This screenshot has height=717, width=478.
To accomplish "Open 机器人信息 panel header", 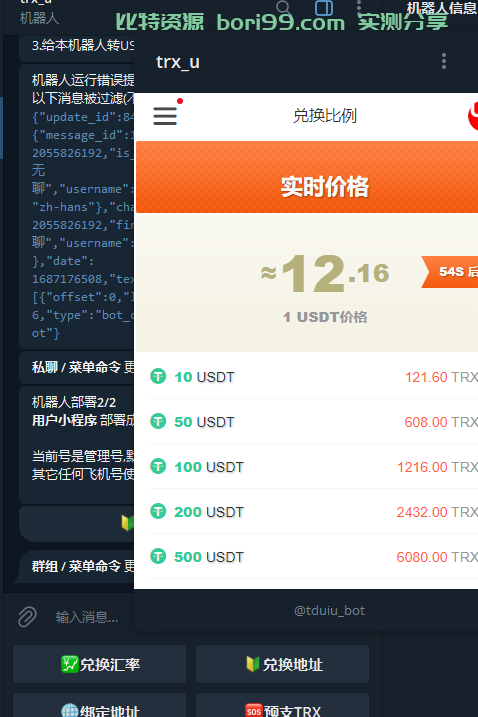I will (442, 8).
